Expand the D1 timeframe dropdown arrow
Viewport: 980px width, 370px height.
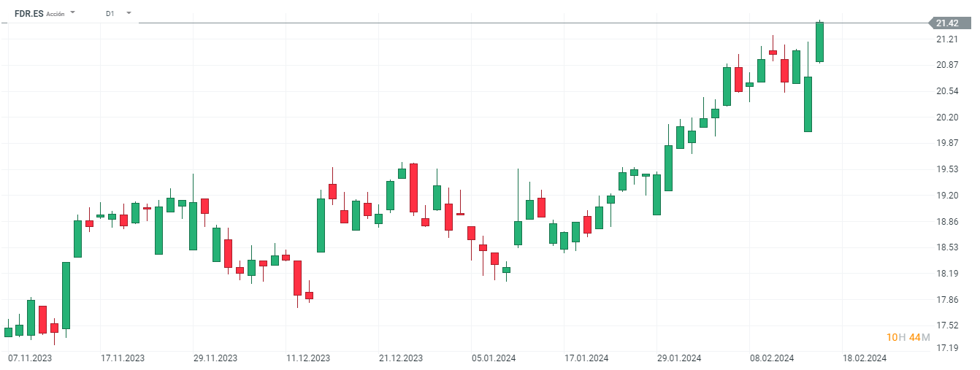click(x=129, y=12)
